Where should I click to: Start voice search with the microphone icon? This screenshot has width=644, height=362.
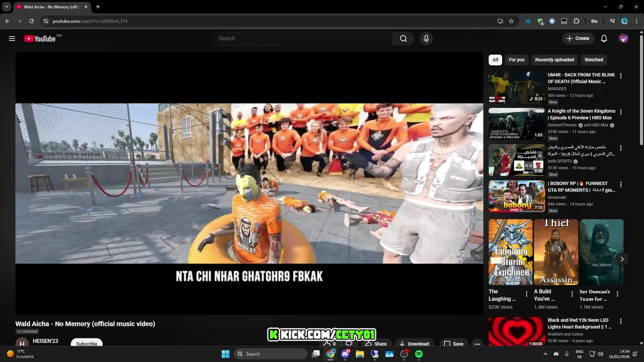pyautogui.click(x=426, y=39)
